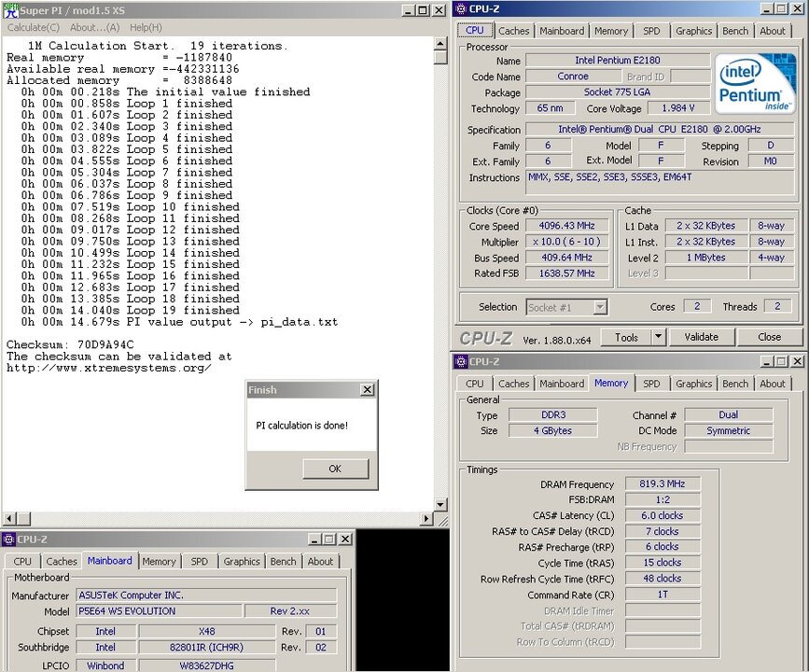Open Bench tab in CPU-Z Memory window
The image size is (809, 672).
coord(735,384)
